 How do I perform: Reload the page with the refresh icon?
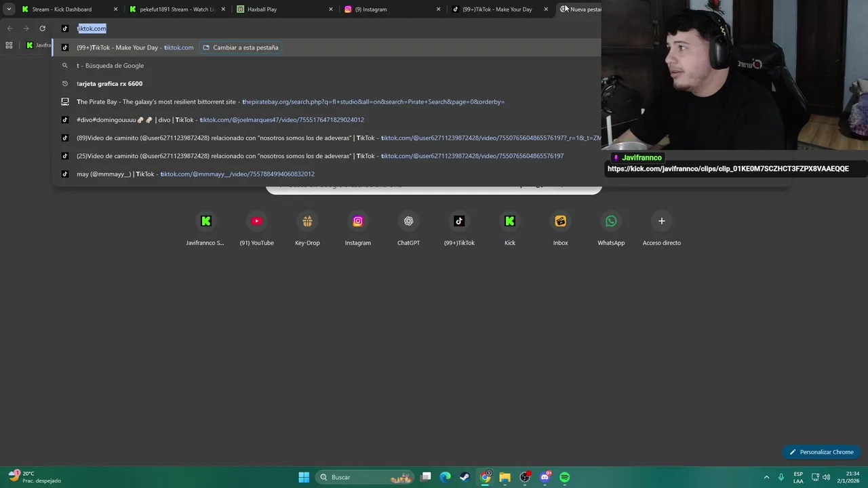click(x=42, y=28)
